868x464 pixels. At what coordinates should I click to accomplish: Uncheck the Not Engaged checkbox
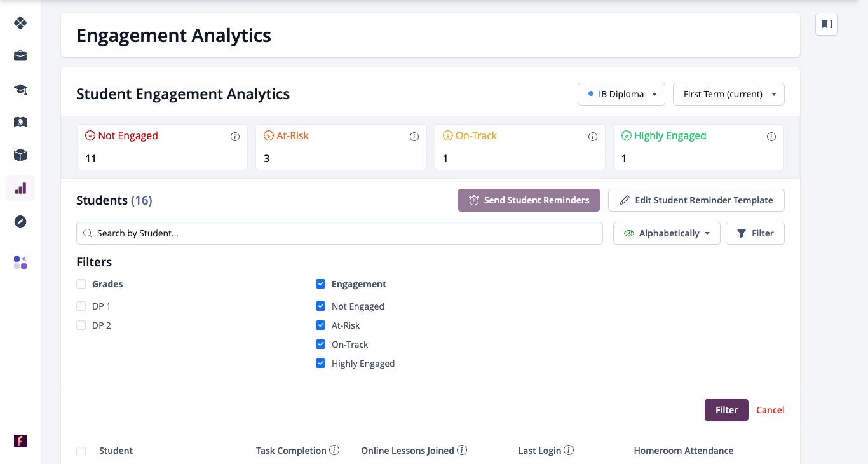click(x=321, y=306)
